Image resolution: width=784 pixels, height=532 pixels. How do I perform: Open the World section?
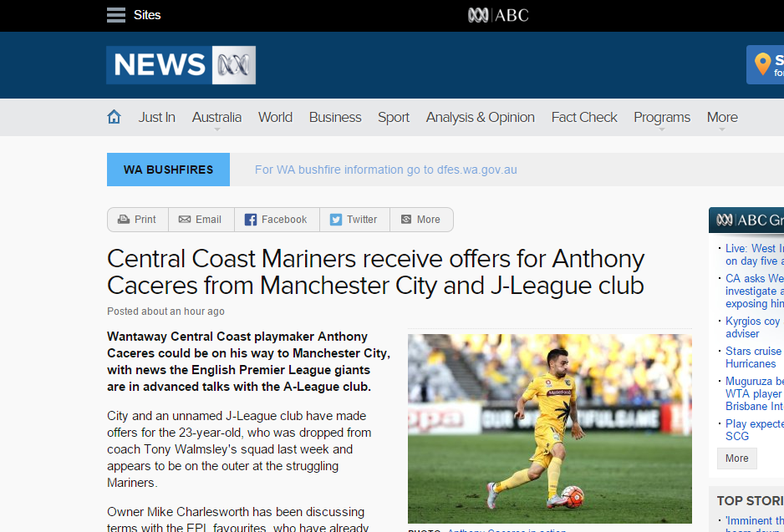coord(275,118)
